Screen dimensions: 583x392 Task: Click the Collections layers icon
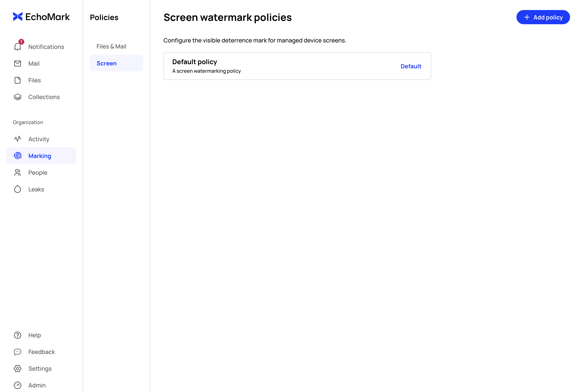(18, 97)
